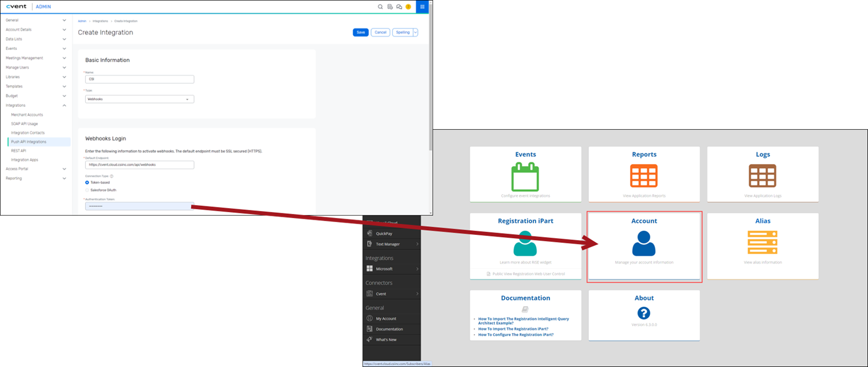Click the Default Endpoint URL field
This screenshot has height=367, width=868.
pyautogui.click(x=139, y=165)
